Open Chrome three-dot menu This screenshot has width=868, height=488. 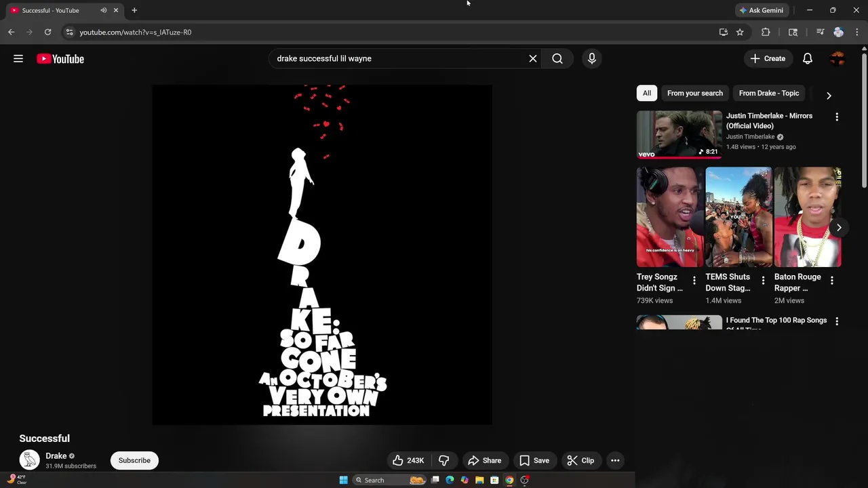pos(857,32)
